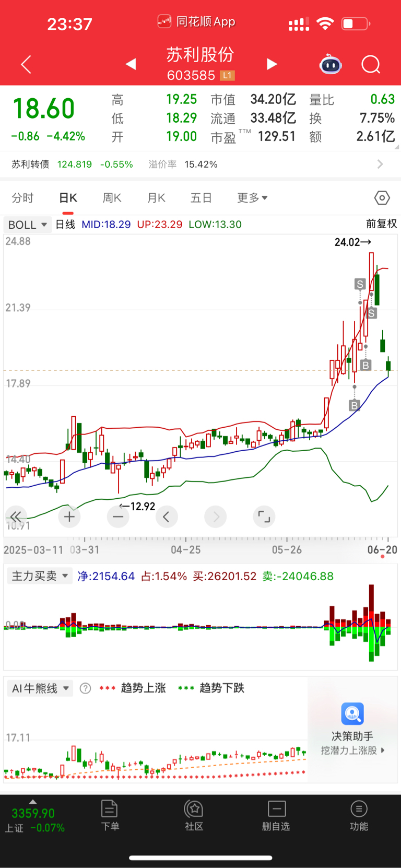Tap the 12.92 low price label
Viewport: 401px width, 868px height.
[137, 506]
